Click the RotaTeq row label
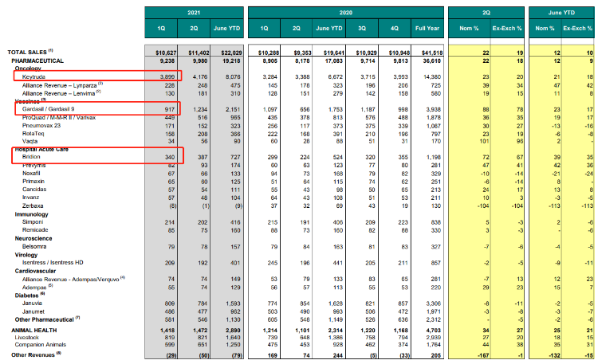598x364 pixels. pyautogui.click(x=33, y=133)
